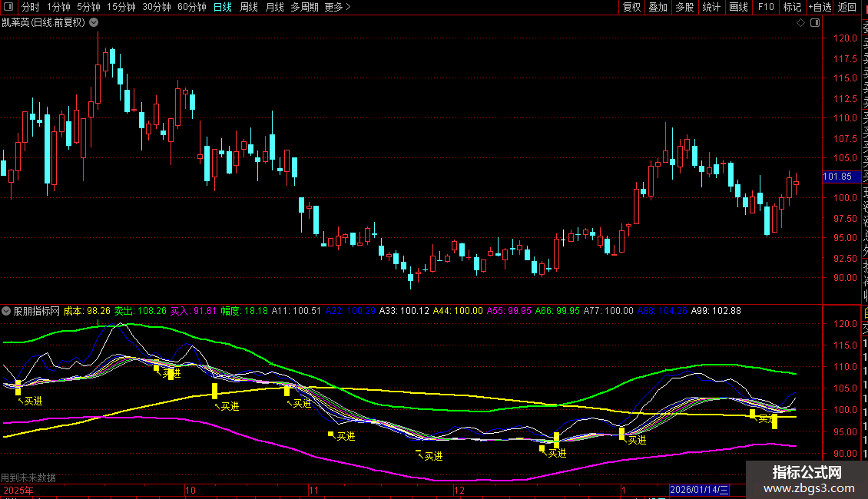
Task: Open the 凯莱英 chart dropdown arrow
Action: (x=94, y=22)
